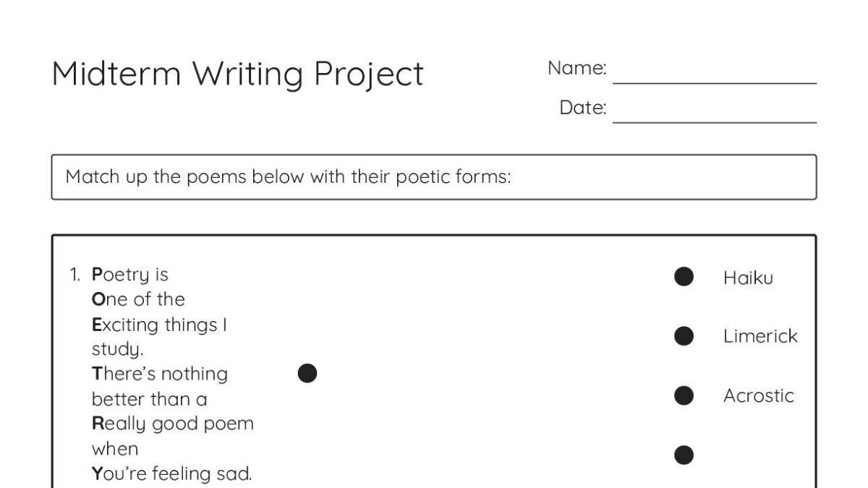The image size is (868, 488).
Task: Click the unlabeled dot below Acrostic's dot
Action: 684,455
